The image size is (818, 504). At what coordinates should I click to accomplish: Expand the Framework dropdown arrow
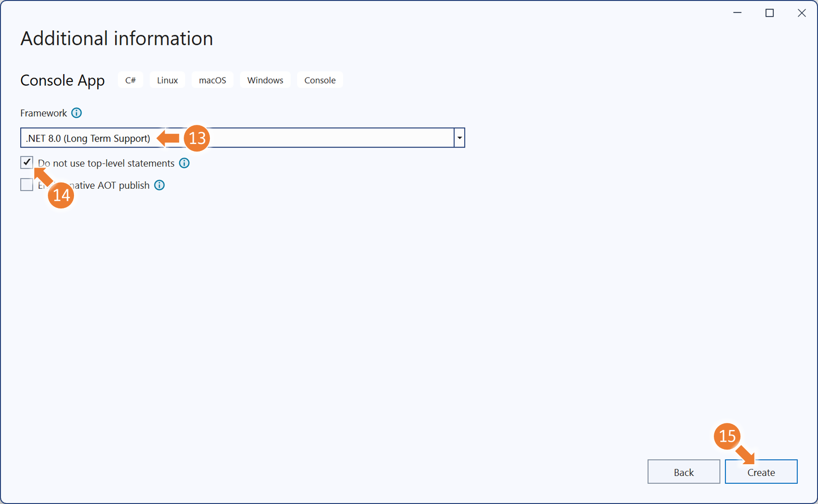(x=459, y=138)
